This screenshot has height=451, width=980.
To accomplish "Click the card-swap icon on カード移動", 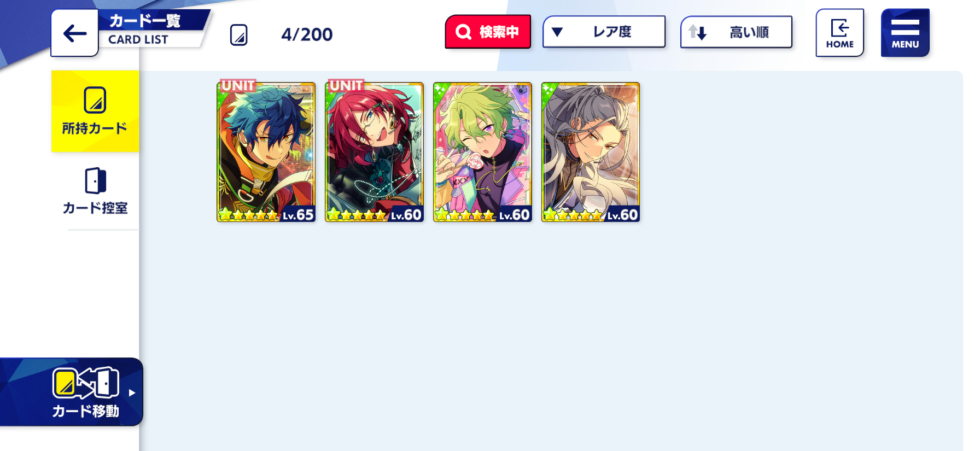I will tap(86, 383).
